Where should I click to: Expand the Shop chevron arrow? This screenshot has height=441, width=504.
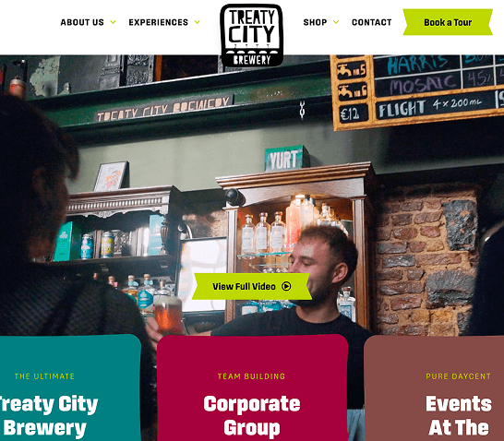click(x=336, y=22)
